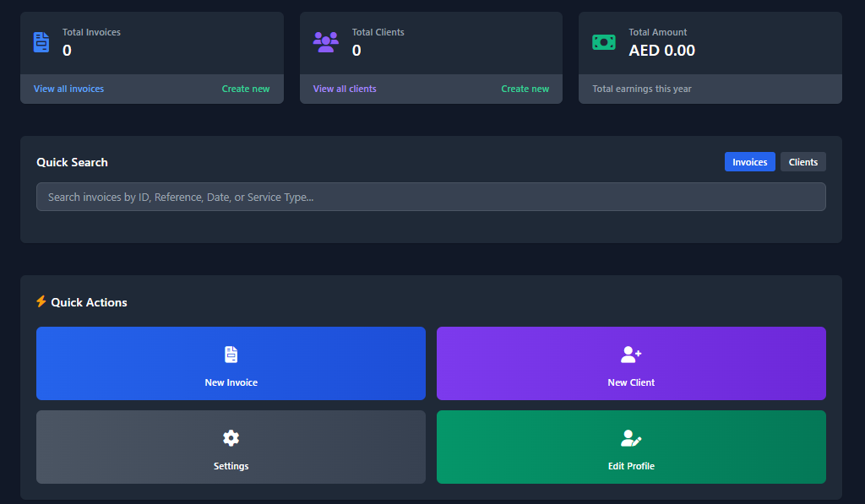
Task: Click the purple people icon beside Total Clients
Action: [x=325, y=42]
